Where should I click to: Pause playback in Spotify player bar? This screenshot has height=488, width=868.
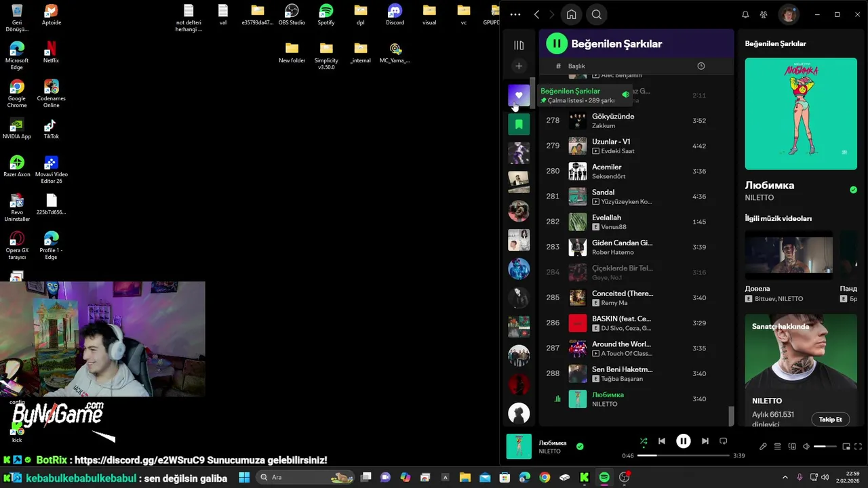click(x=683, y=441)
